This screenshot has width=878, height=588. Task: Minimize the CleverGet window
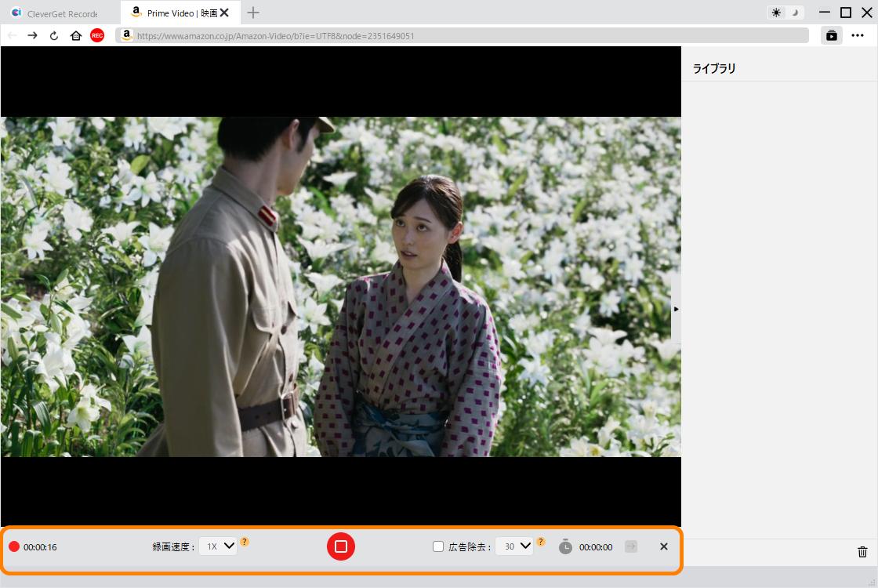coord(824,13)
